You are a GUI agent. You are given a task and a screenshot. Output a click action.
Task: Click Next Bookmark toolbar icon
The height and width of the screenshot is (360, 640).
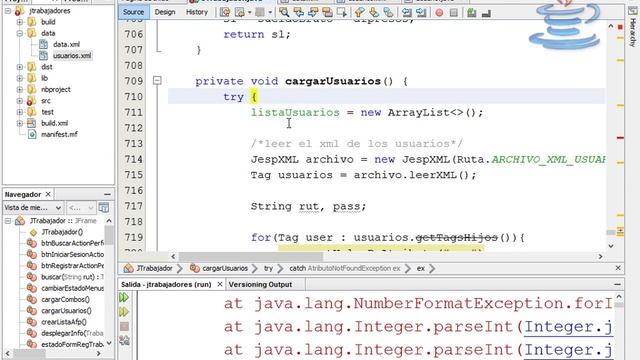click(x=374, y=12)
